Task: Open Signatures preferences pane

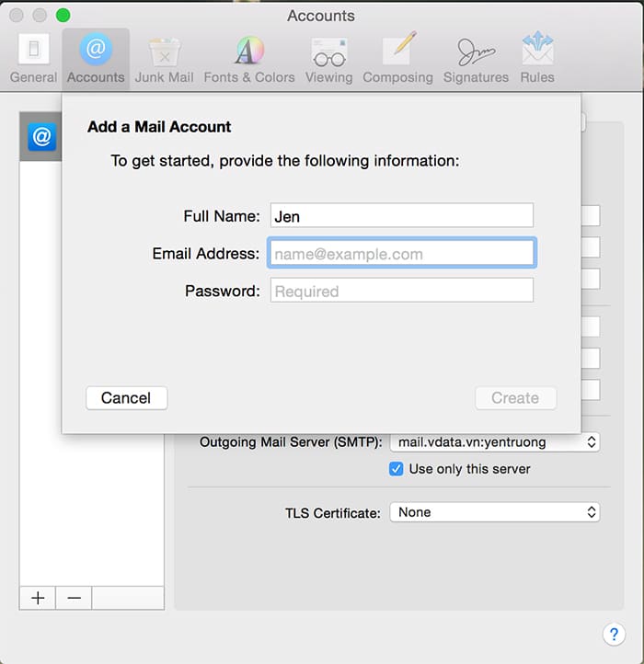Action: tap(477, 58)
